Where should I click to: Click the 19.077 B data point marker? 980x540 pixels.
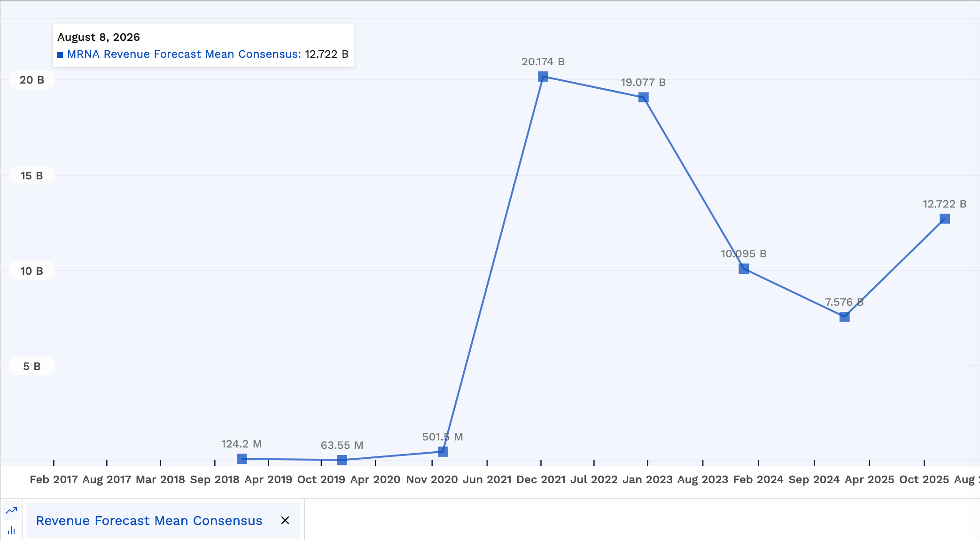(644, 97)
